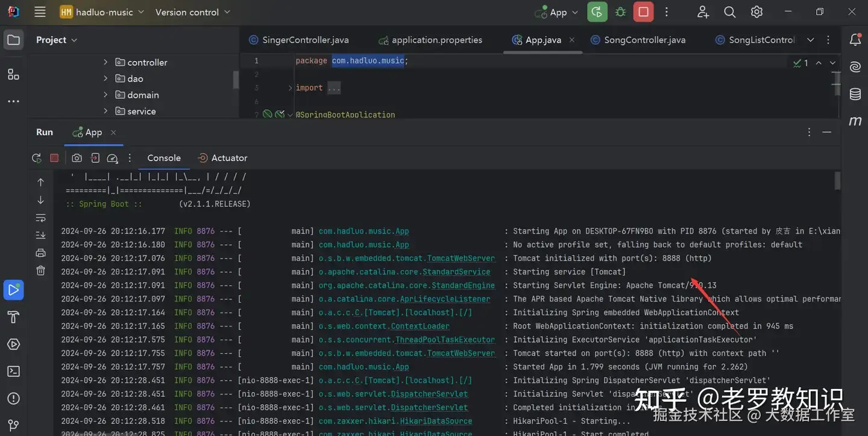
Task: Open IDE settings gear
Action: (x=757, y=12)
